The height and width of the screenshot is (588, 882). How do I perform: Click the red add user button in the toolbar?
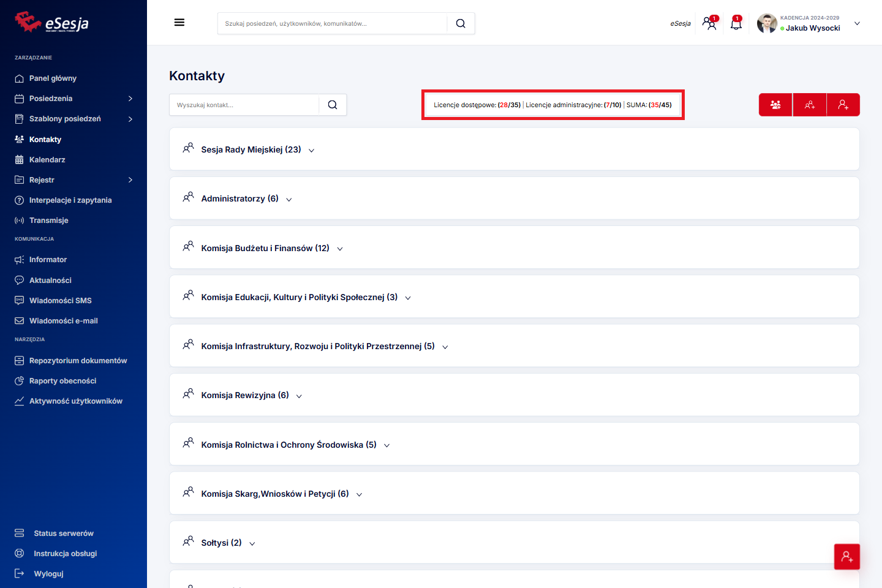click(843, 105)
